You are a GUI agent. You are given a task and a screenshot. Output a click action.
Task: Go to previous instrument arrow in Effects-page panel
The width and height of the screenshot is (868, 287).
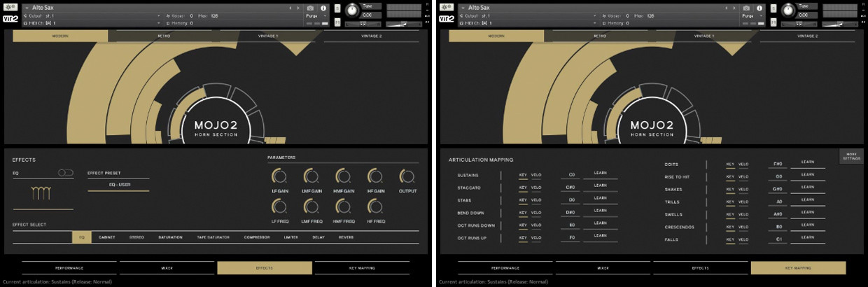tap(290, 8)
